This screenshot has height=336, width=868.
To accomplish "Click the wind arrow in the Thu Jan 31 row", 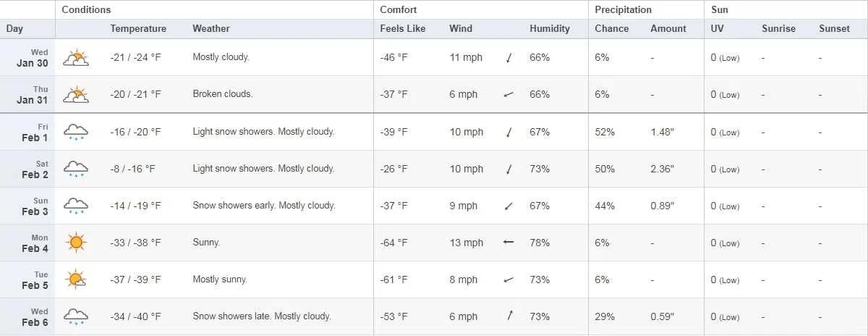I will tap(509, 95).
